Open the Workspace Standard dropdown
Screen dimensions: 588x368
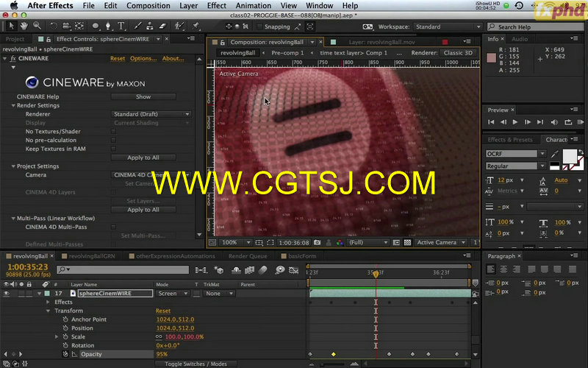coord(448,27)
